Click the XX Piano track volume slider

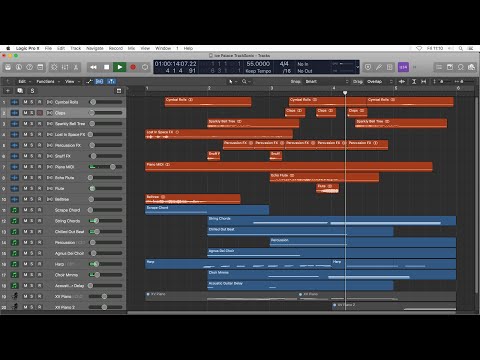[x=105, y=296]
